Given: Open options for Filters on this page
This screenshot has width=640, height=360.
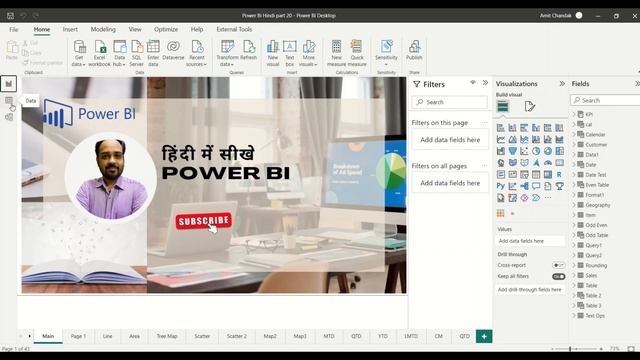Looking at the screenshot, I should click(484, 122).
